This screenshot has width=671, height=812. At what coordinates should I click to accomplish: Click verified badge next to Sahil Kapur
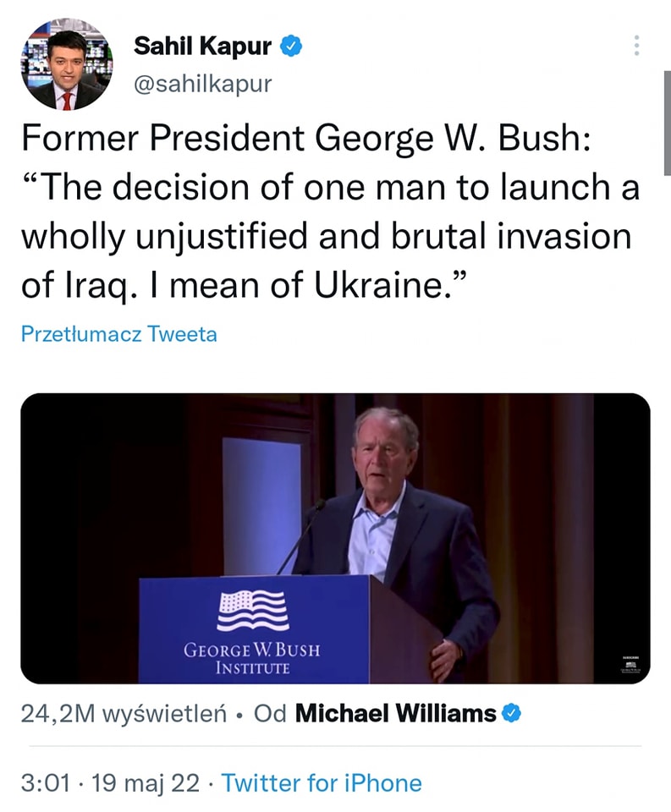pos(291,47)
